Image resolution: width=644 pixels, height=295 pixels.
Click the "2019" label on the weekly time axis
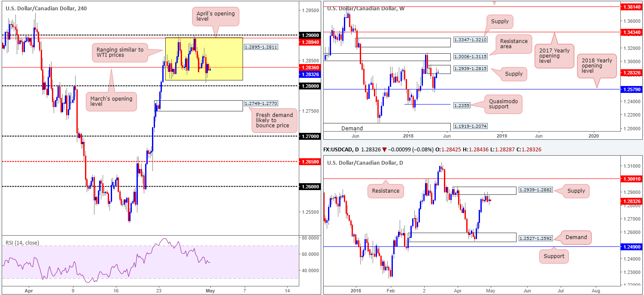coord(502,136)
